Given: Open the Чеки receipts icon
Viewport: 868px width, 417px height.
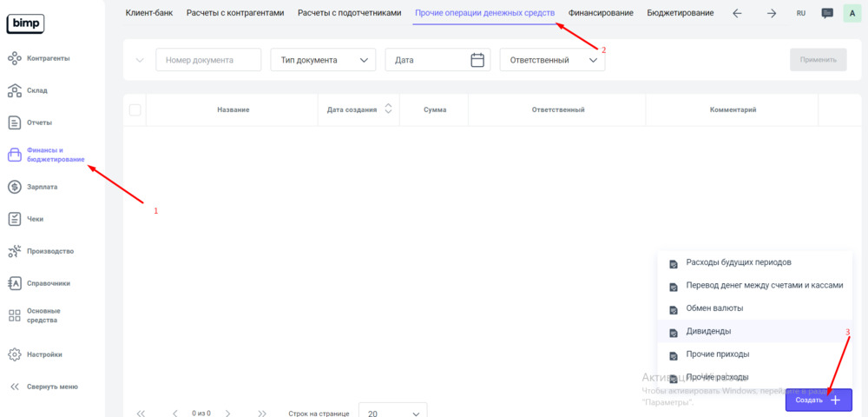Looking at the screenshot, I should (14, 219).
